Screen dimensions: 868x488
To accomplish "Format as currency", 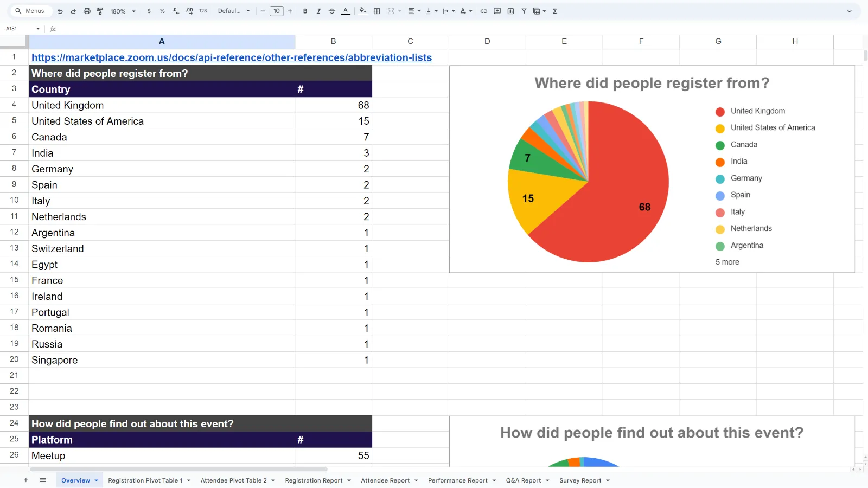I will tap(149, 11).
